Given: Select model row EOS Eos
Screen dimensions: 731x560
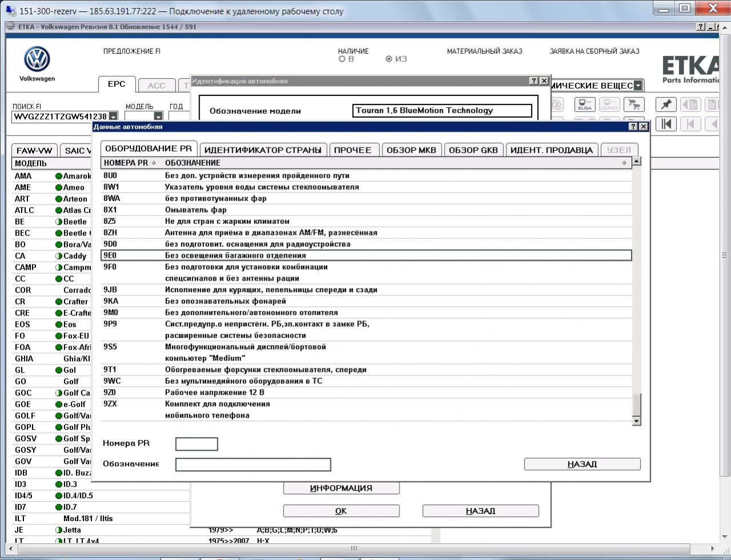Looking at the screenshot, I should click(x=52, y=324).
